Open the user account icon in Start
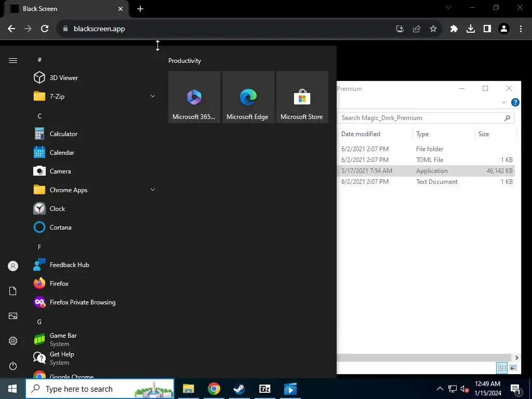Screen dimensions: 532x399 click(13, 266)
